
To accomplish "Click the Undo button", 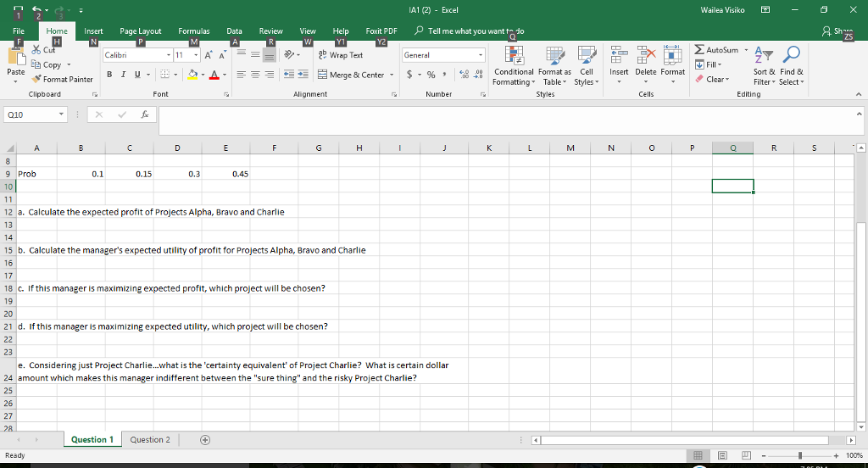I will tap(36, 10).
